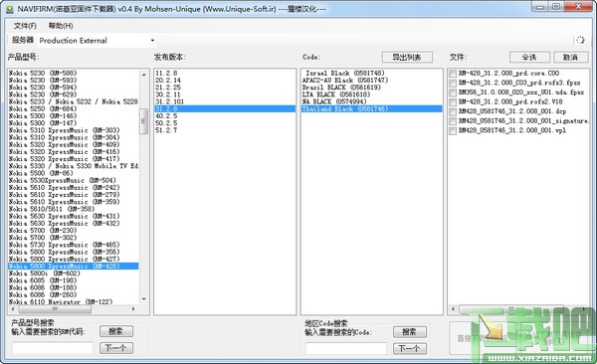Select Nokia 5530XpressMusic (RM-504)

point(74,180)
